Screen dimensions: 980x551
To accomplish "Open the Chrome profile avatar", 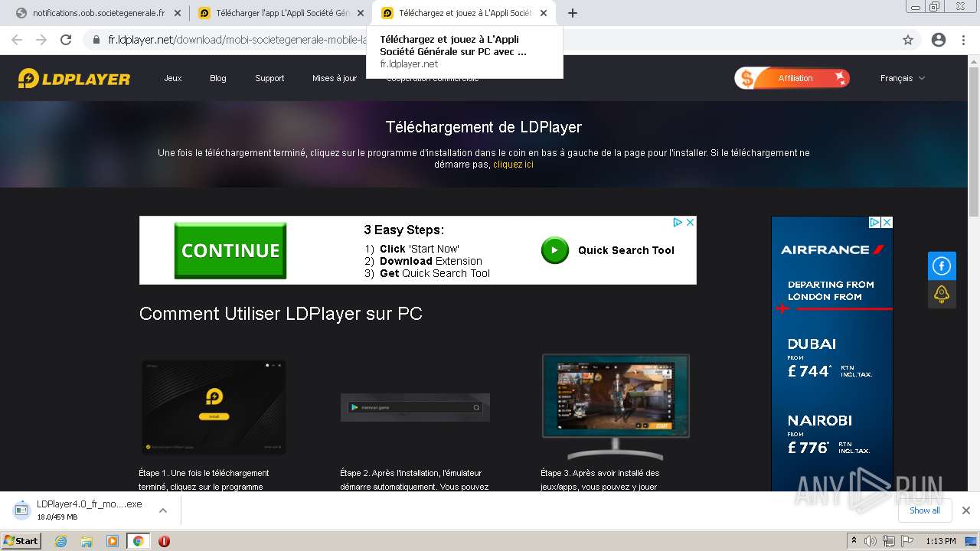I will coord(939,40).
